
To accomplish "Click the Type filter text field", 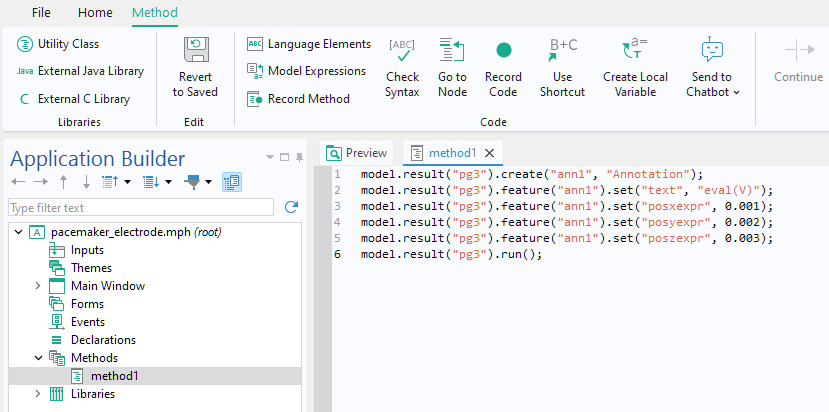I will (x=140, y=207).
